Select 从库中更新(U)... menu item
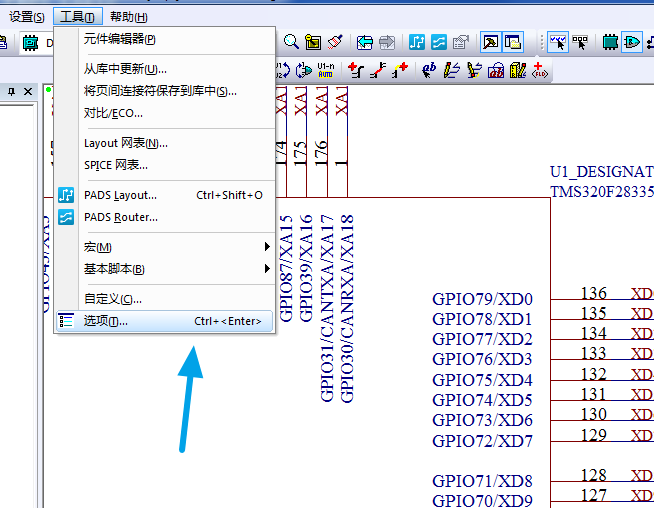 click(165, 69)
